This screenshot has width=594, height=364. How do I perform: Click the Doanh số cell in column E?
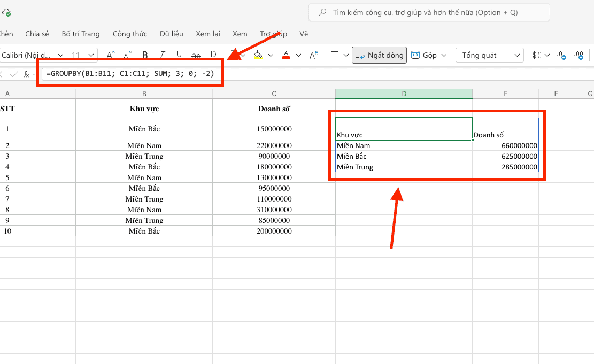(505, 129)
